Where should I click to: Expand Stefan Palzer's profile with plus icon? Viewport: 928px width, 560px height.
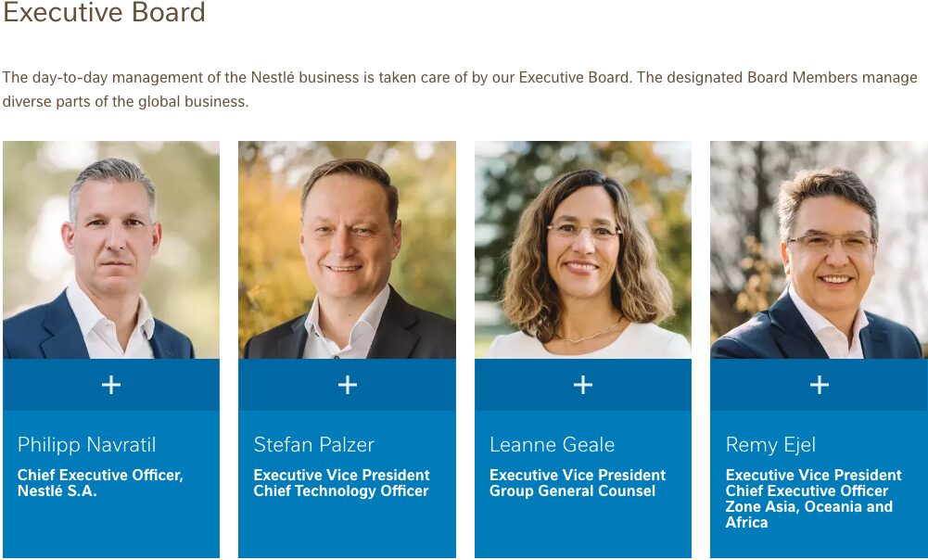coord(348,385)
